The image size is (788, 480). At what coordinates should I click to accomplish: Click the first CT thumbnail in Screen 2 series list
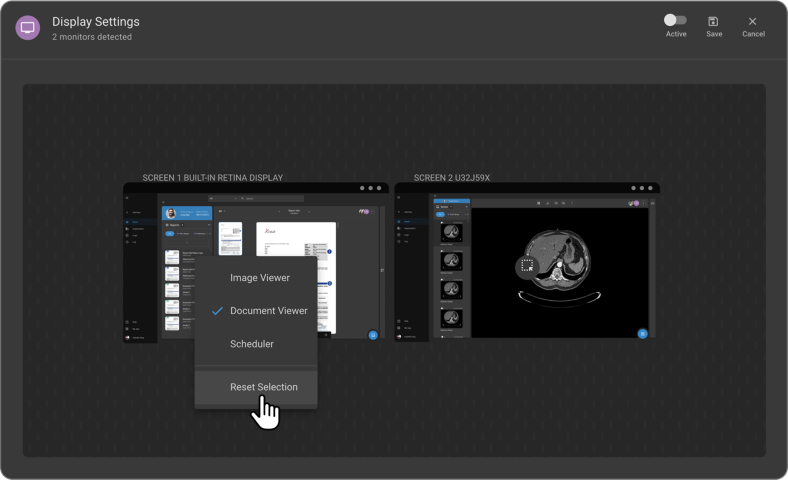point(452,233)
